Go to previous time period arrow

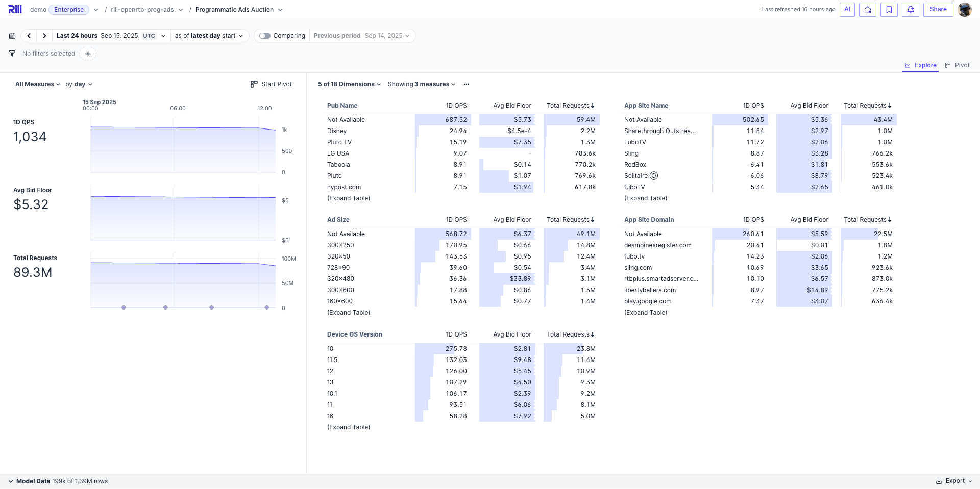coord(29,36)
